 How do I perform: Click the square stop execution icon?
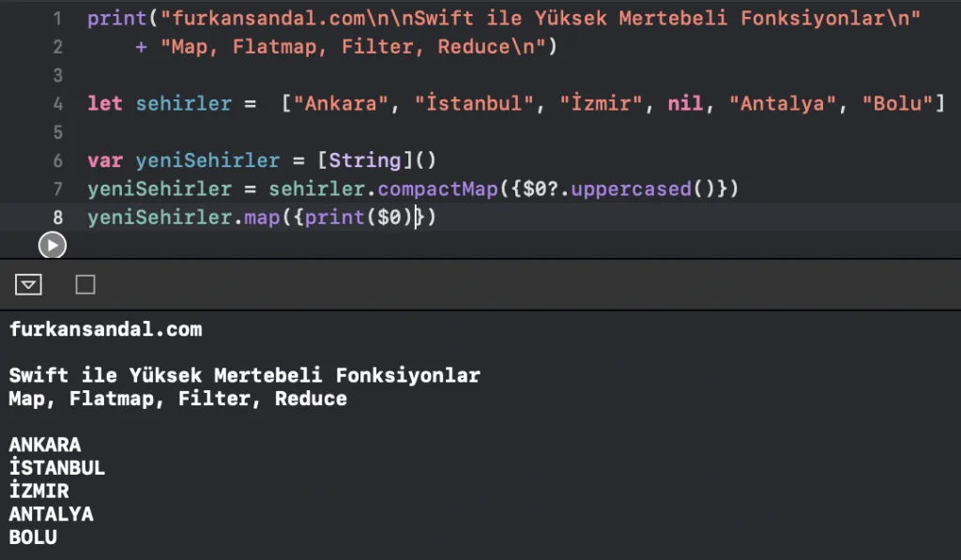pos(85,284)
